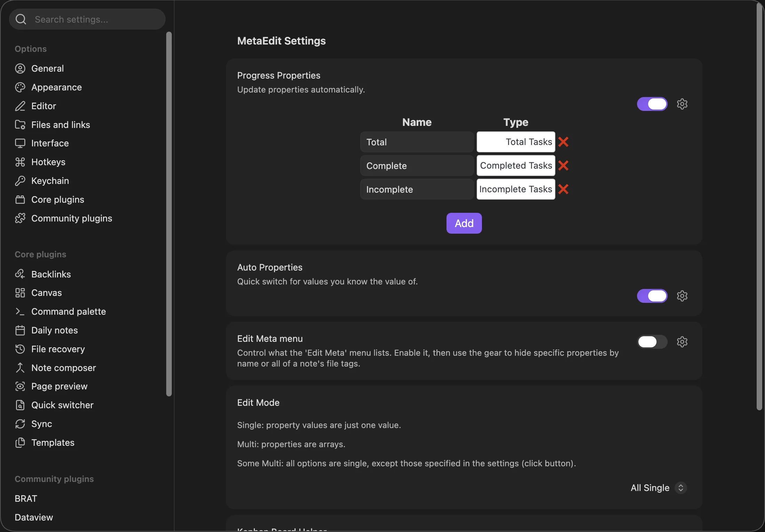Select the Dataview plugin settings
Image resolution: width=765 pixels, height=532 pixels.
coord(34,517)
